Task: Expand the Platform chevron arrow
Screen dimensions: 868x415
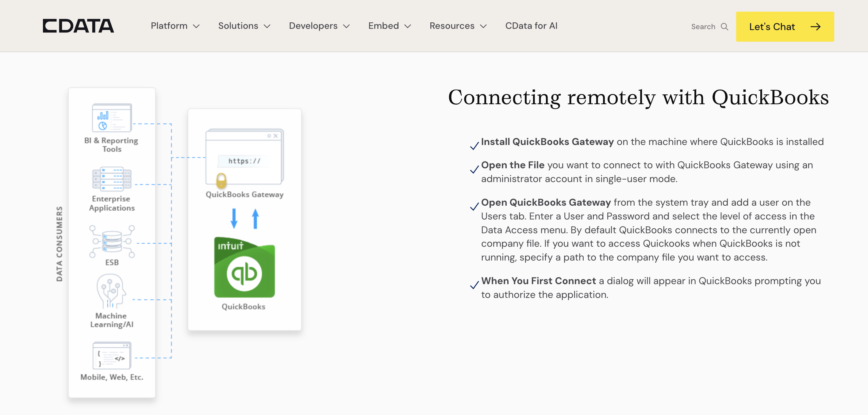Action: click(x=196, y=26)
